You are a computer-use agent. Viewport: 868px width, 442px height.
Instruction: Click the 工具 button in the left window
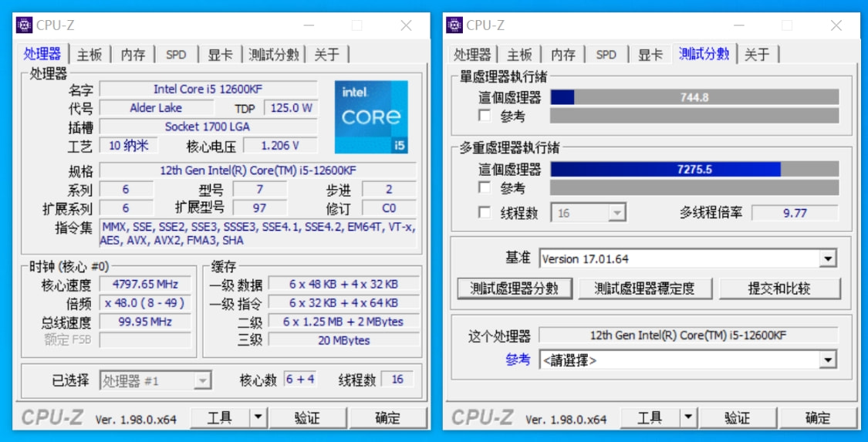[220, 417]
